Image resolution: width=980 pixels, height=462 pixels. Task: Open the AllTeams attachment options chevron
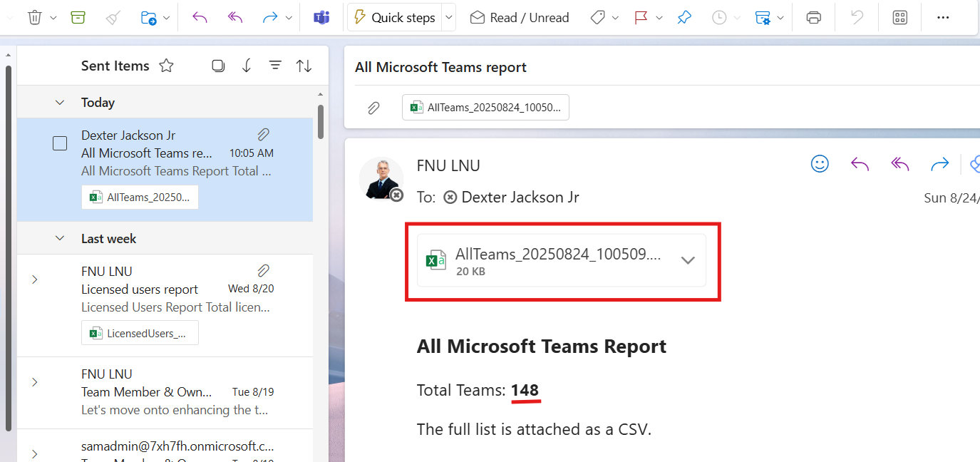[688, 260]
